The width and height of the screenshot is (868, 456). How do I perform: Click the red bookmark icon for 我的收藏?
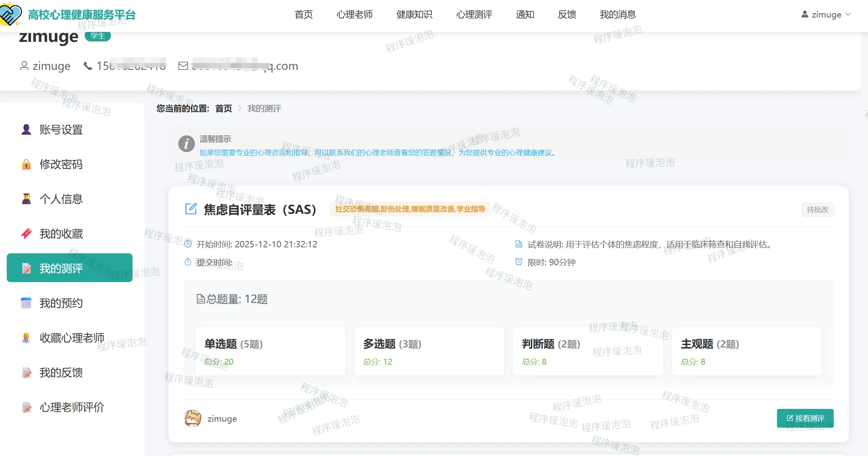26,233
